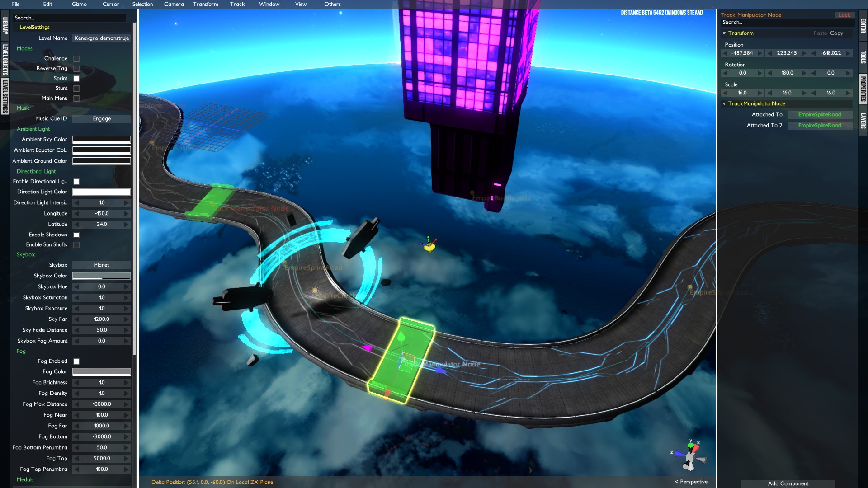The height and width of the screenshot is (488, 868).
Task: Open the Skybox Planet dropdown
Action: pos(102,265)
